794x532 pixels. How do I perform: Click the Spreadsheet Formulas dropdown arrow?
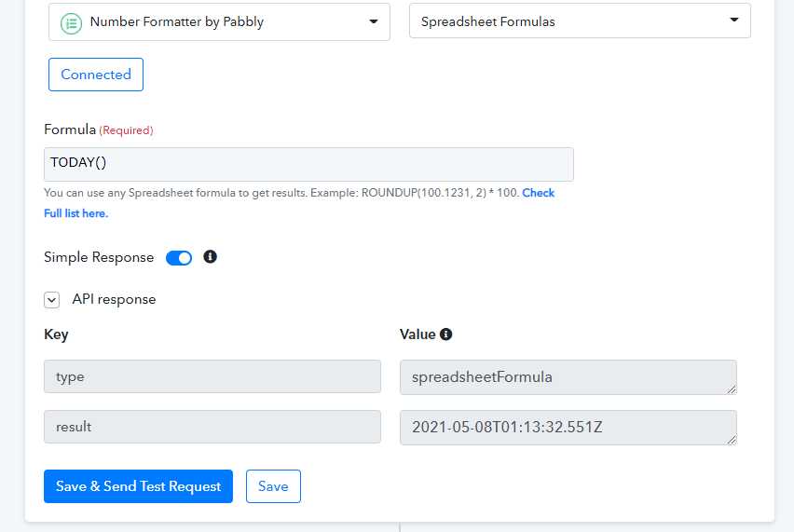pyautogui.click(x=733, y=20)
